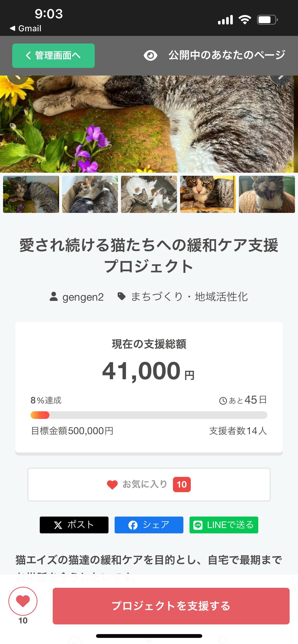Share on Facebook シェア button
The width and height of the screenshot is (298, 644).
pyautogui.click(x=149, y=525)
